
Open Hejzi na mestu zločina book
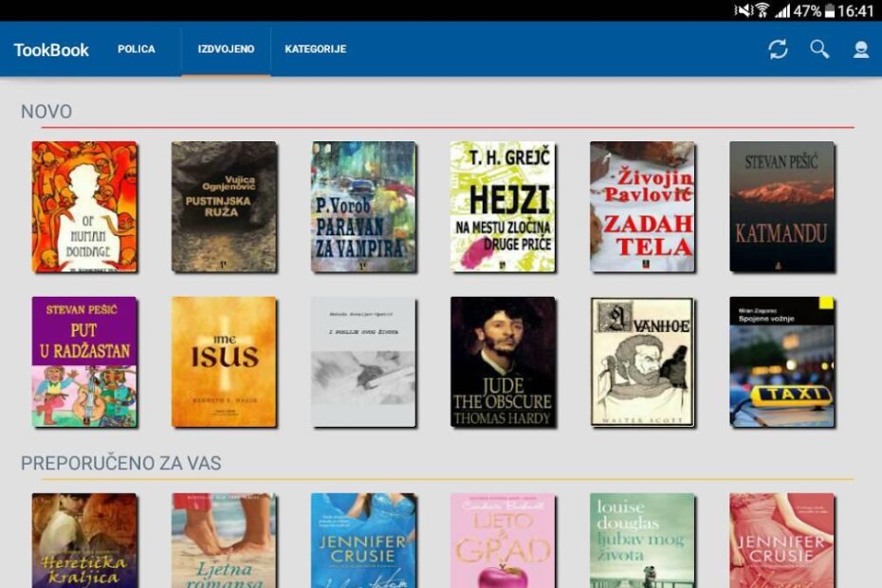pos(503,207)
